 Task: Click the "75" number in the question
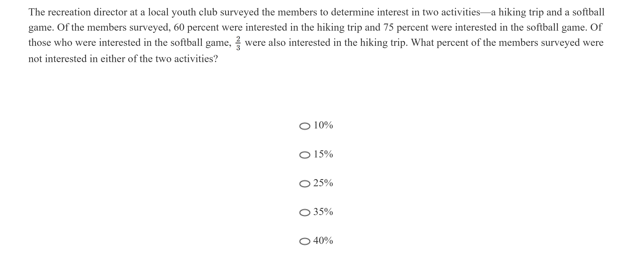pyautogui.click(x=389, y=27)
